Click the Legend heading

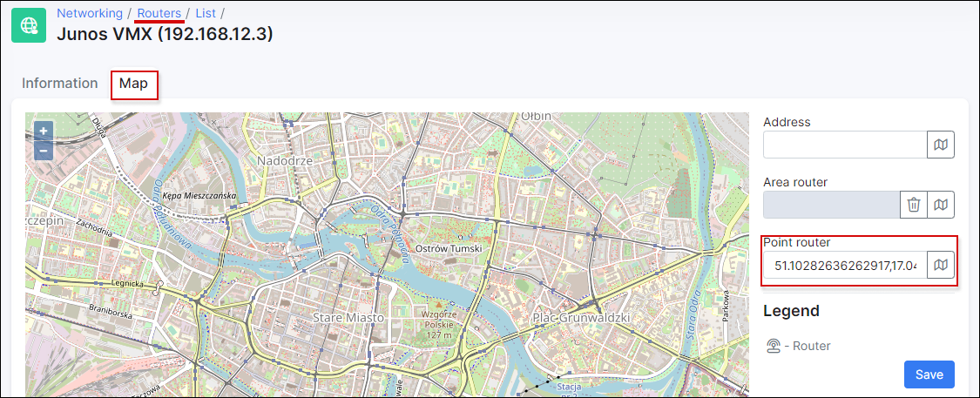point(791,311)
